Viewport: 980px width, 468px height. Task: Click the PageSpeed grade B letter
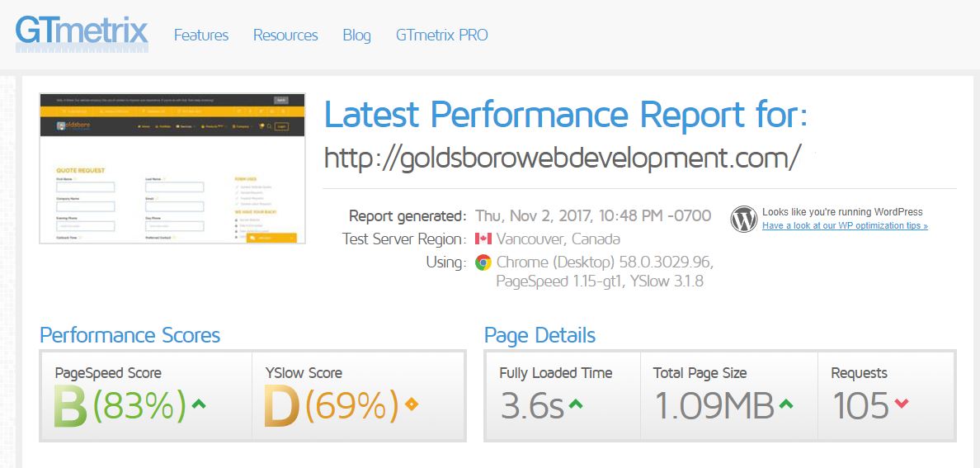(71, 406)
